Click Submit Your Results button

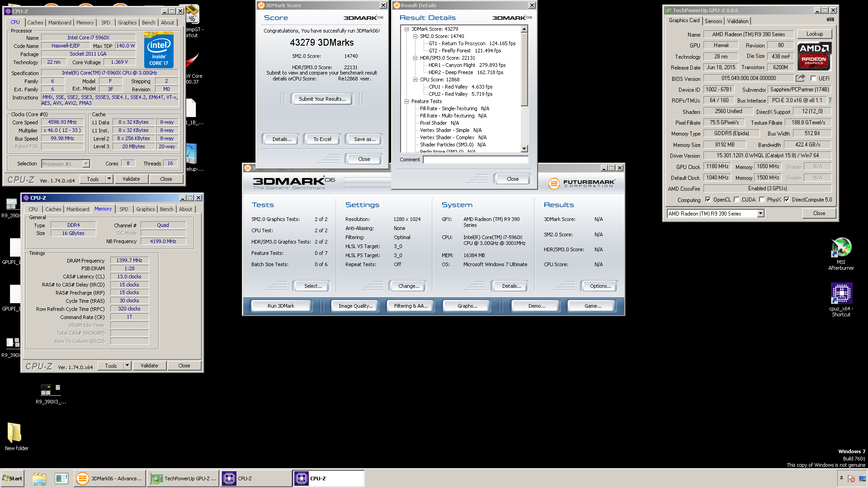pos(322,99)
